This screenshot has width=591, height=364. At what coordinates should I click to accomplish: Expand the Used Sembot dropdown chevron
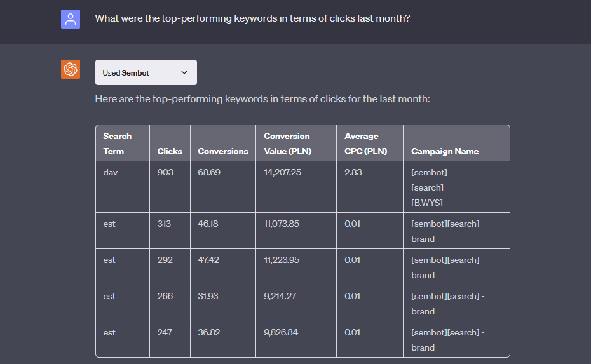pos(184,72)
